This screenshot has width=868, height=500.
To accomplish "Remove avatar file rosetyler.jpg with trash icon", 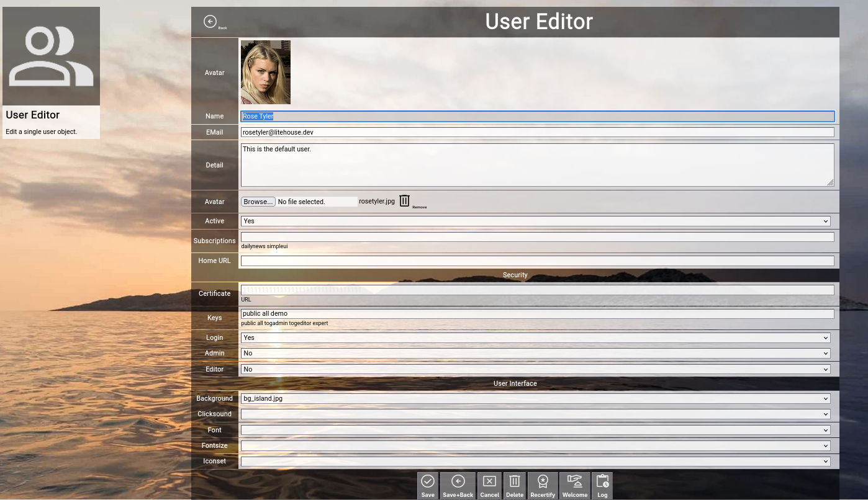I will pyautogui.click(x=405, y=201).
